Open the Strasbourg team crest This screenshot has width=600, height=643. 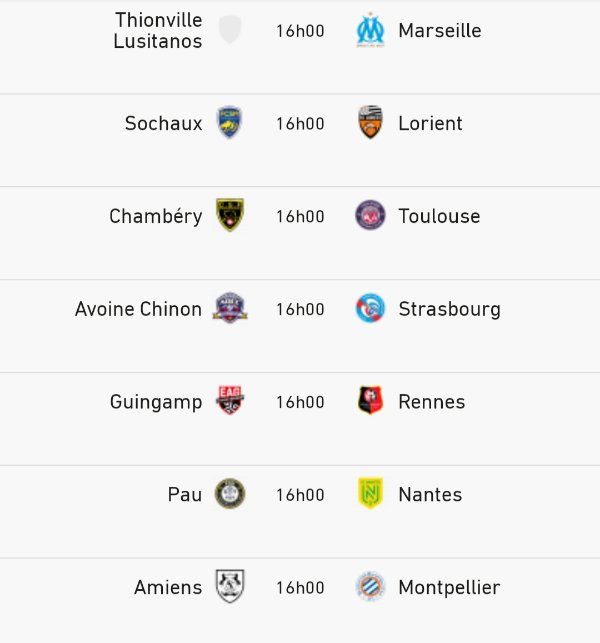click(370, 308)
